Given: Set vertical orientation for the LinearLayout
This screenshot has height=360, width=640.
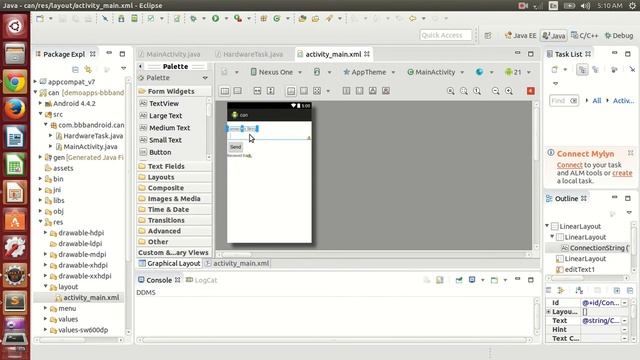Looking at the screenshot, I should pos(238,91).
